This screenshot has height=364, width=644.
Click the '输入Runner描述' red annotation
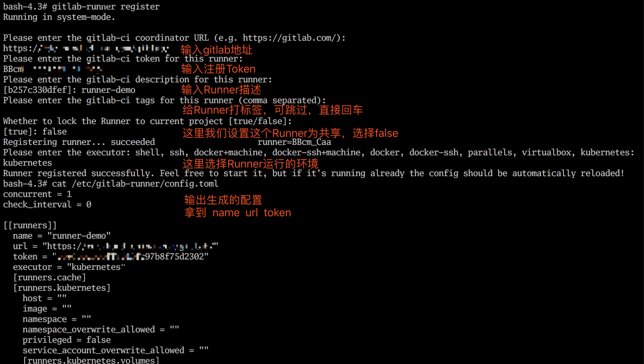click(x=221, y=90)
